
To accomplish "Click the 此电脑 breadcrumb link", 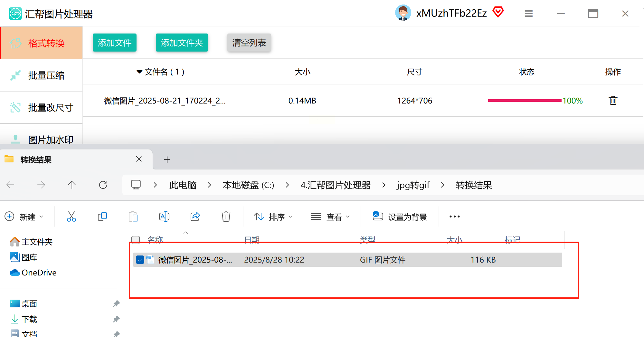I will coord(183,185).
